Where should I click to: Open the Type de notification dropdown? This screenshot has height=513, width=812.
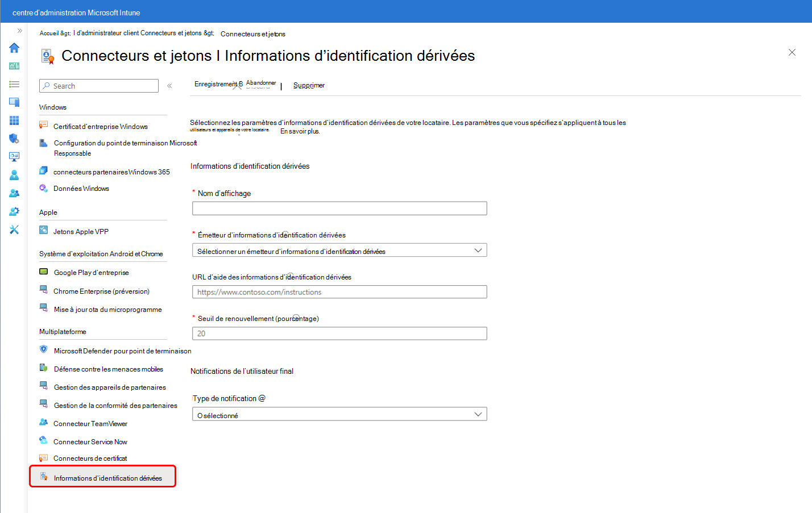[x=339, y=415]
